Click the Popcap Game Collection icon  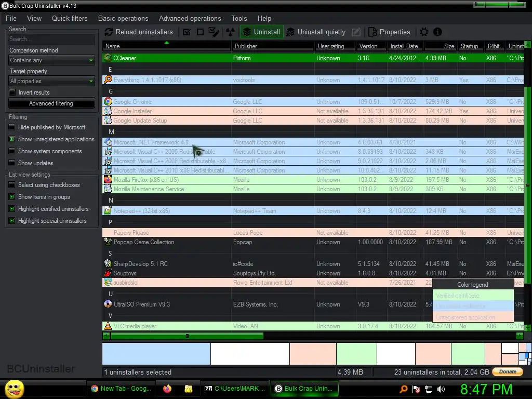tap(108, 242)
